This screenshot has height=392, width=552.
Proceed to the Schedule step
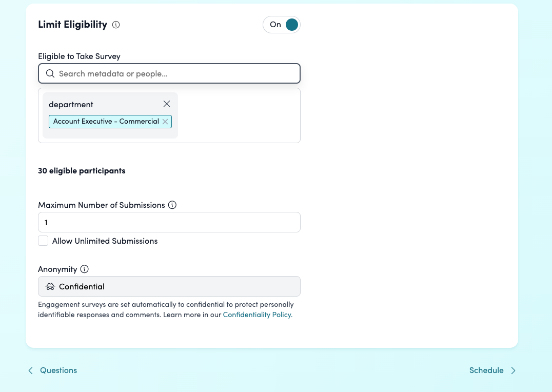pos(486,370)
